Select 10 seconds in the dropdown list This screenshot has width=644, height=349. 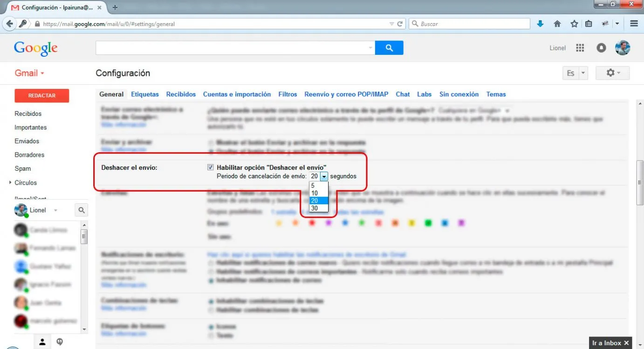point(319,193)
